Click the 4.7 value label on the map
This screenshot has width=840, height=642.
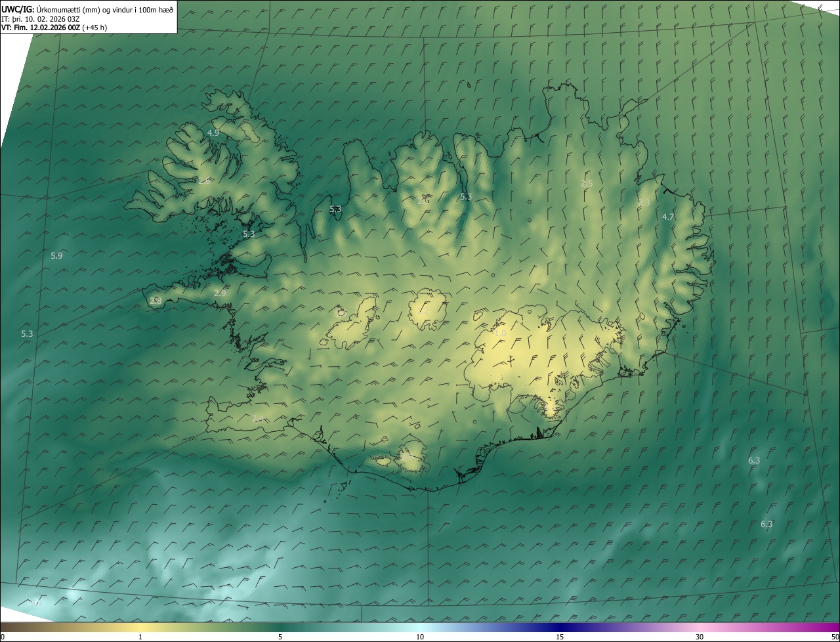[668, 217]
